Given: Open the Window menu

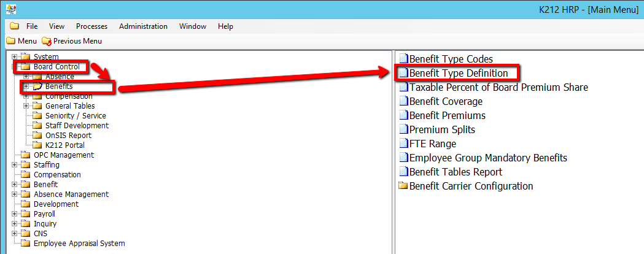Looking at the screenshot, I should (192, 26).
